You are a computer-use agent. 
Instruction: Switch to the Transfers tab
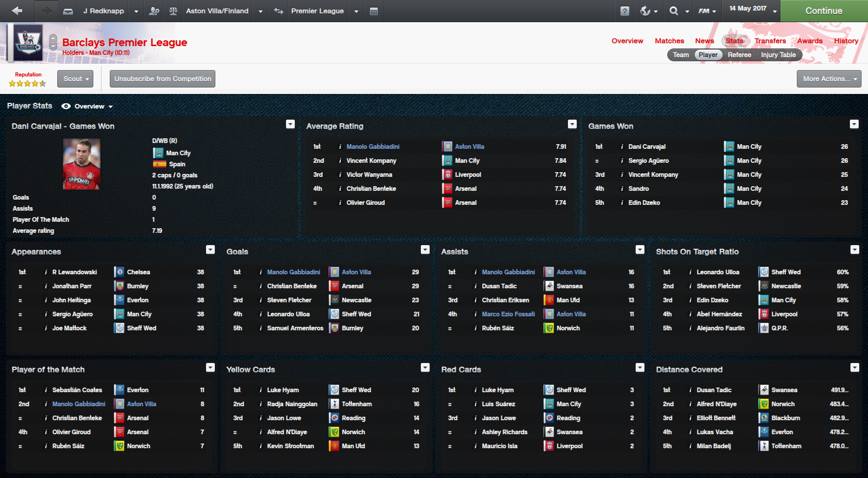(x=770, y=41)
